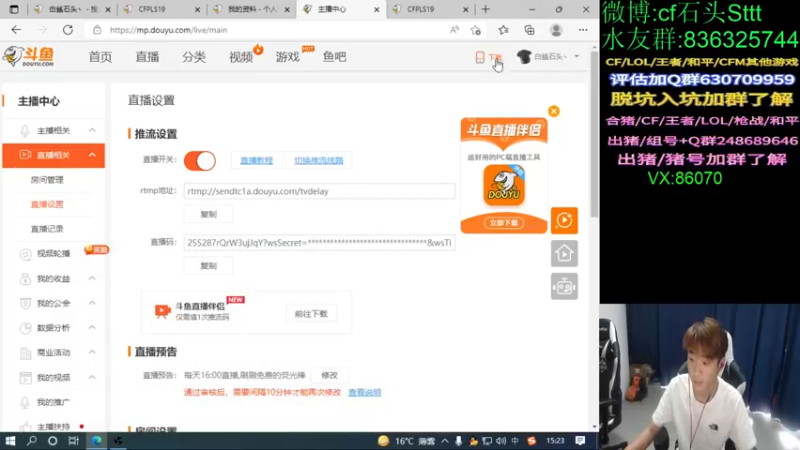The width and height of the screenshot is (800, 450).
Task: Copy the 直播码 stream key with 复制
Action: 208,266
